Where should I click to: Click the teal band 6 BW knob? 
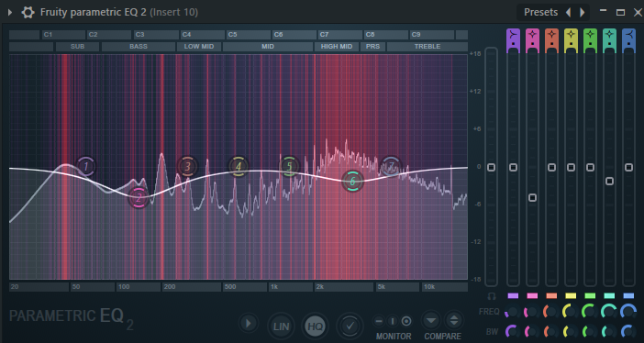click(x=609, y=331)
